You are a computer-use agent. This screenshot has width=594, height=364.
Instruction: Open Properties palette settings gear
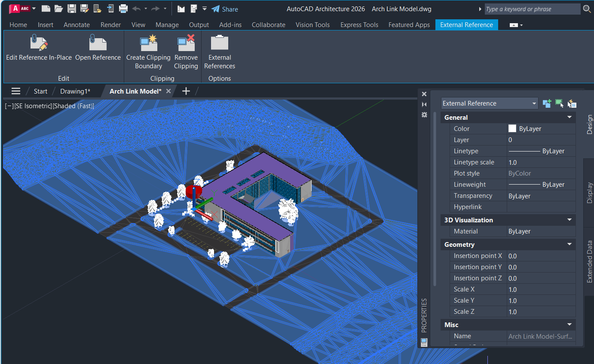pos(424,115)
